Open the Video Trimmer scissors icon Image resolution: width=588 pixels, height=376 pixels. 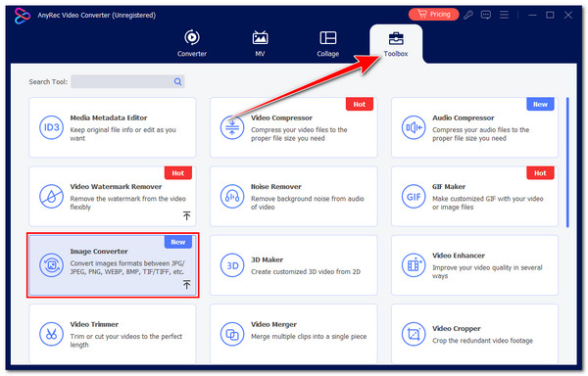tap(51, 334)
